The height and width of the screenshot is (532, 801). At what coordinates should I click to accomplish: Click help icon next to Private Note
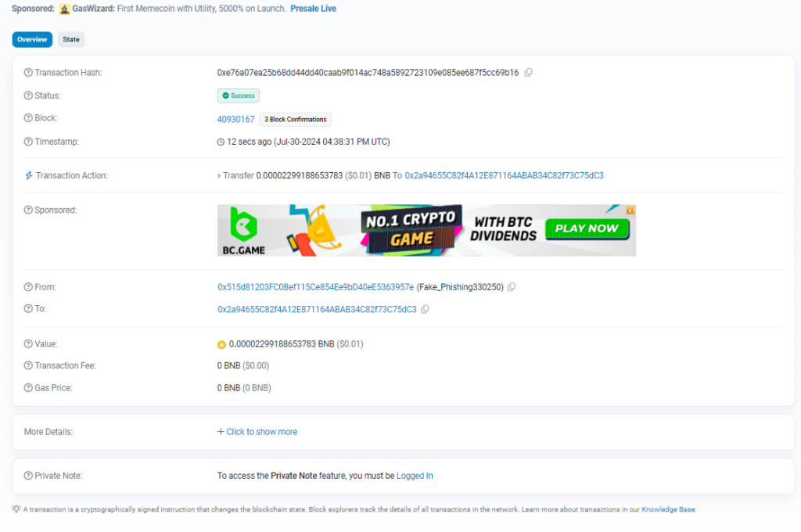tap(28, 476)
